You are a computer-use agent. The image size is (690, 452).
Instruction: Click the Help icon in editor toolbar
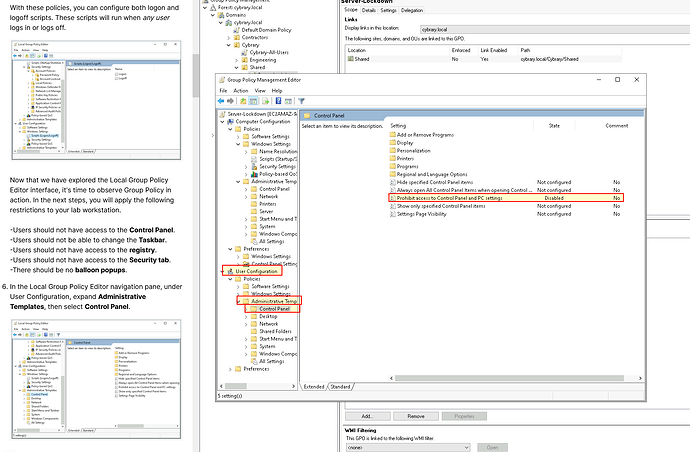click(x=279, y=103)
